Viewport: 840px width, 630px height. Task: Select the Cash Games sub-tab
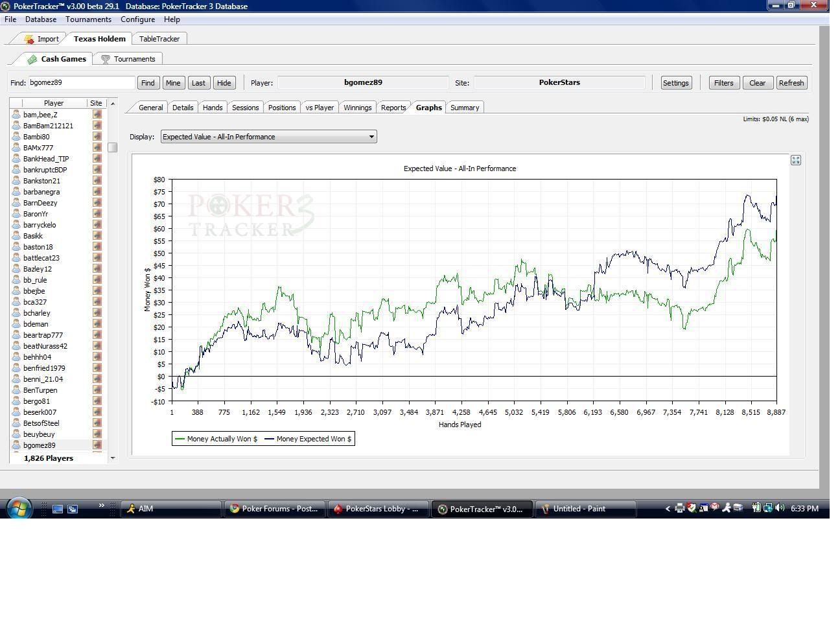click(56, 59)
